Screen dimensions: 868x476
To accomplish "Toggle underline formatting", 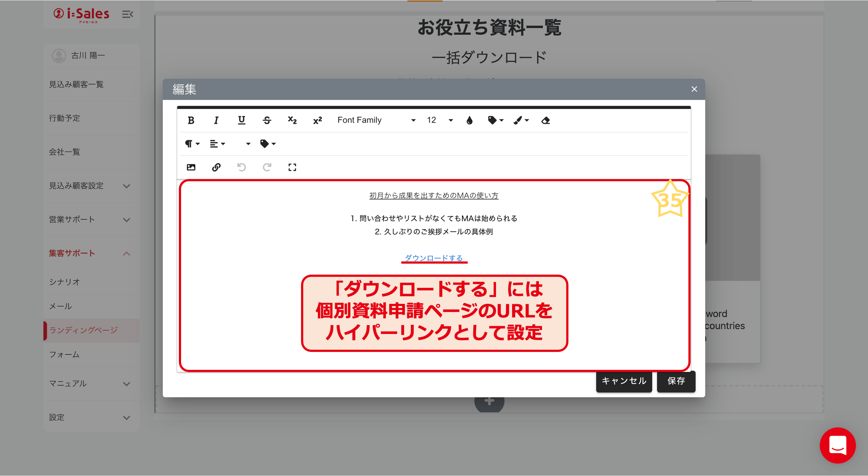I will [241, 120].
